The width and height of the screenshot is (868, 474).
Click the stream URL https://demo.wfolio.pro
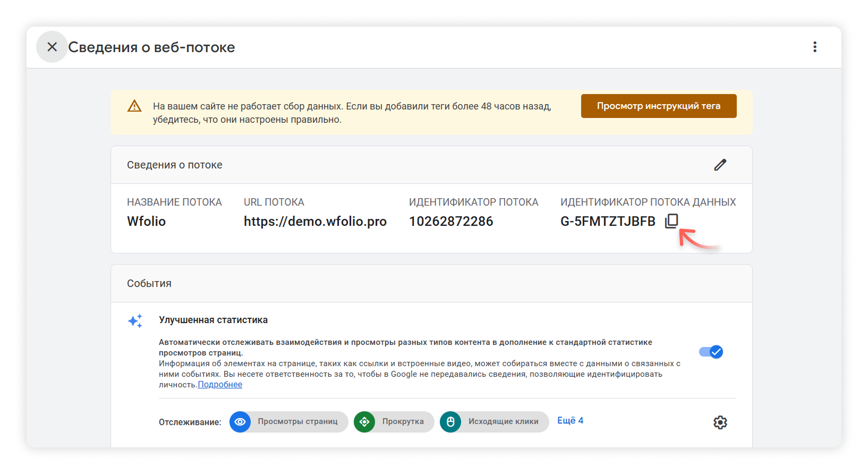pyautogui.click(x=315, y=222)
